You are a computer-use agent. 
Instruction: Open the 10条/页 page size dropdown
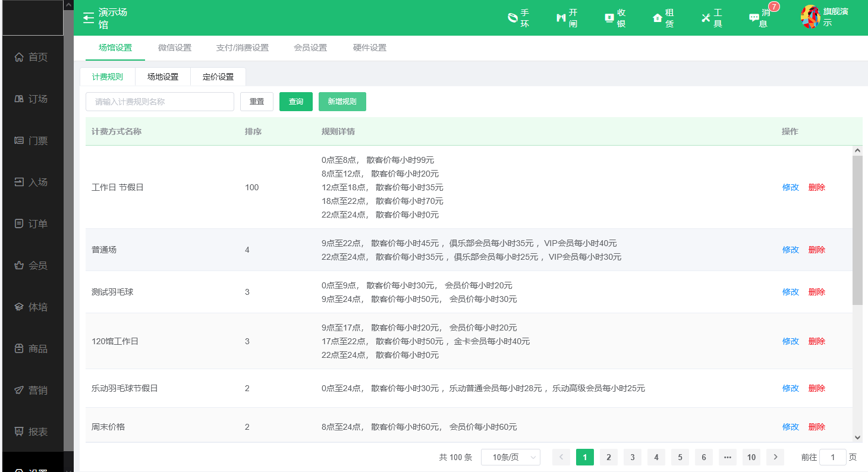point(510,457)
